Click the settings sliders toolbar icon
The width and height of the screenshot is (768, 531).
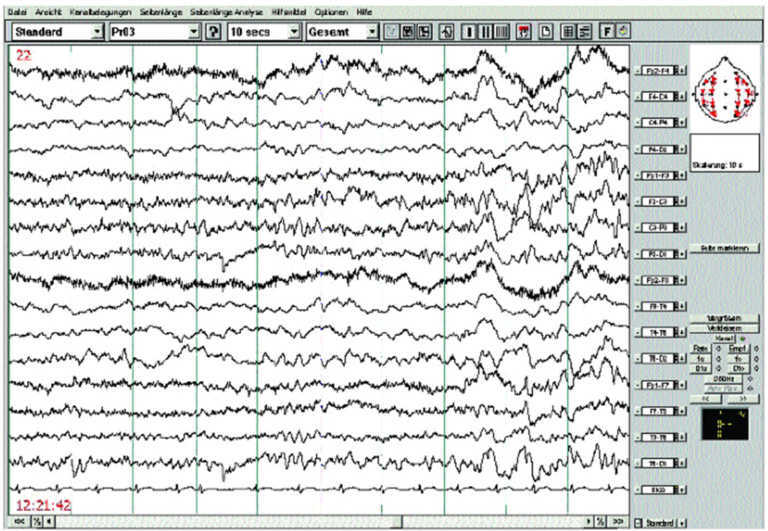click(x=584, y=32)
